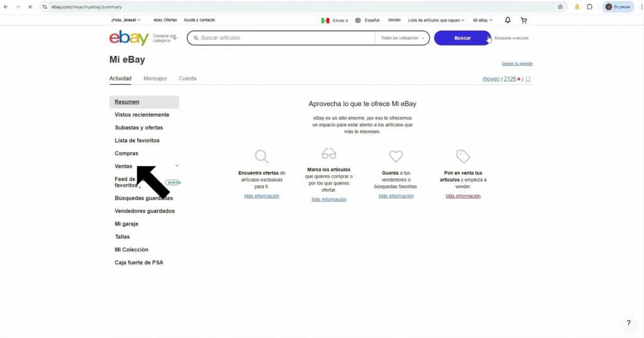Open 'Subastas y ofertas' in sidebar

[x=139, y=128]
